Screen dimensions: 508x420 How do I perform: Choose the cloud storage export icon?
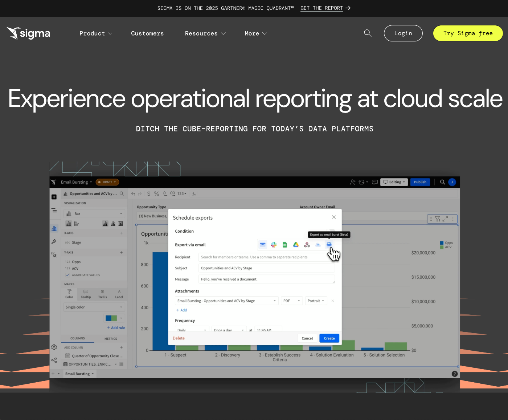point(318,245)
